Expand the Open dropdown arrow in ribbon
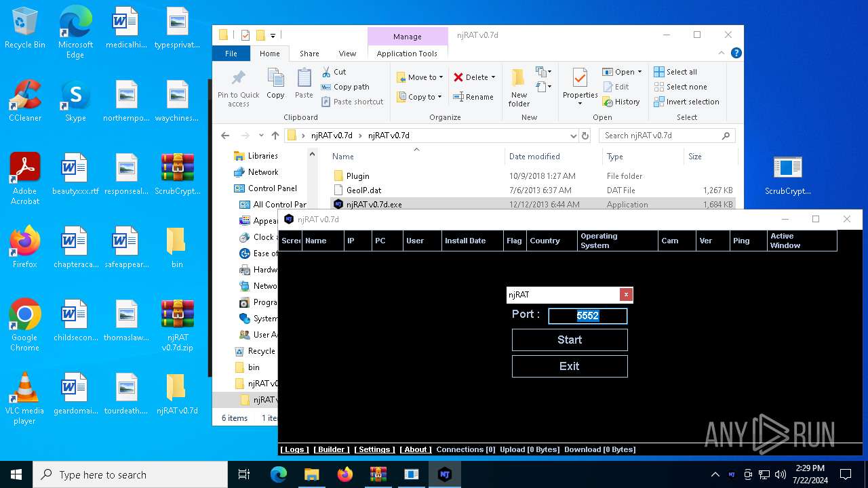 (x=639, y=72)
